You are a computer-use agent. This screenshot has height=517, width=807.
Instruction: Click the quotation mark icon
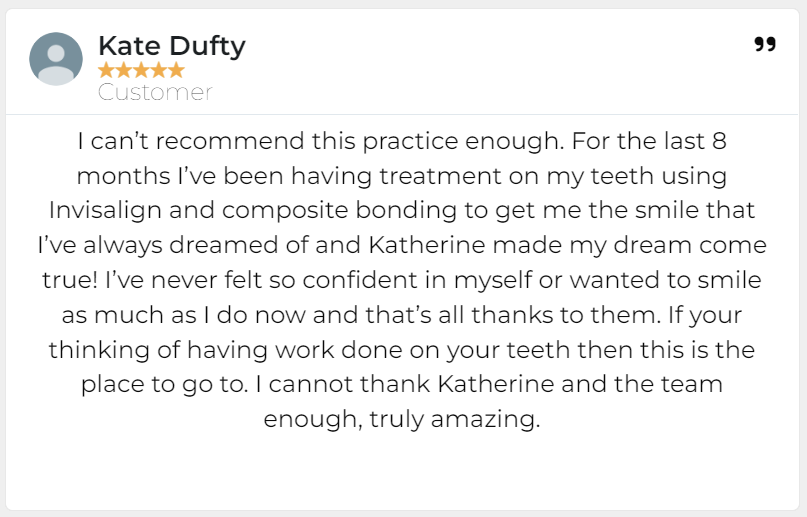[764, 45]
